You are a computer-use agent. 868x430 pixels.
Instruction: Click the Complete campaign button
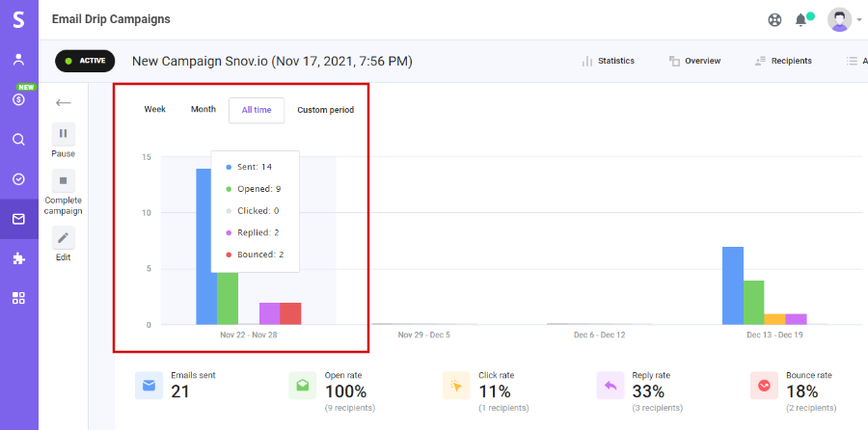point(63,180)
